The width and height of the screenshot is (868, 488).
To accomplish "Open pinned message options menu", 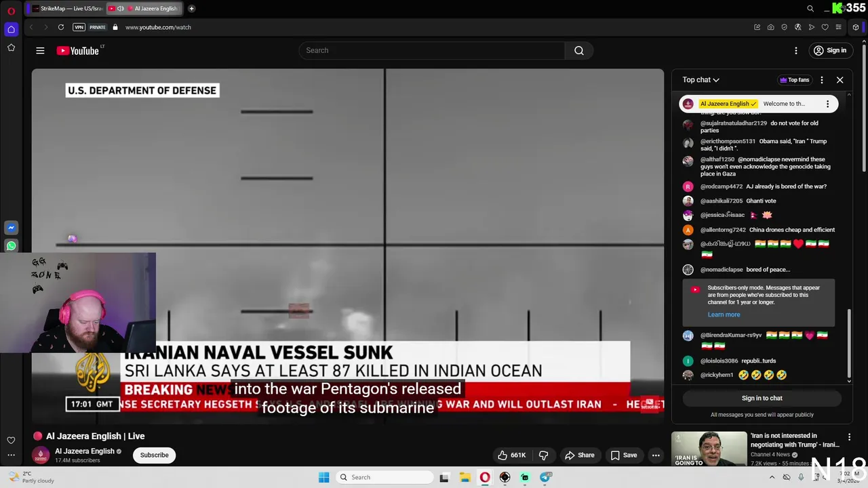I will [827, 104].
